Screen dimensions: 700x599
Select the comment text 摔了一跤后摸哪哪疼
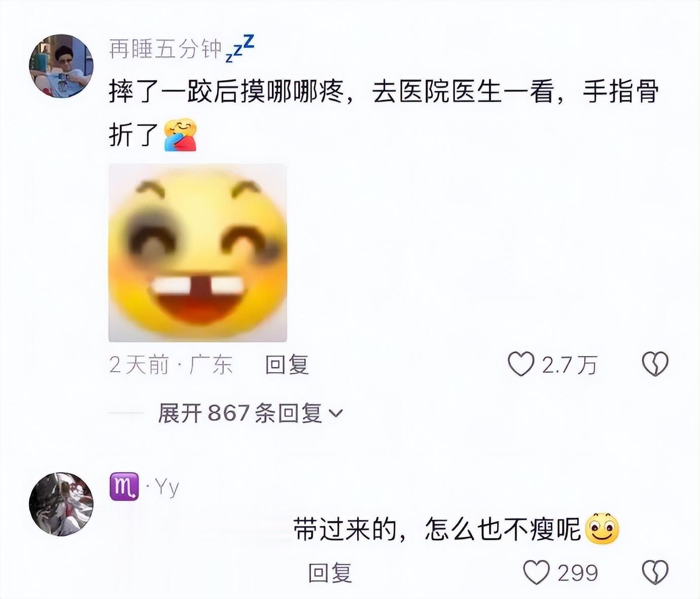tap(226, 92)
